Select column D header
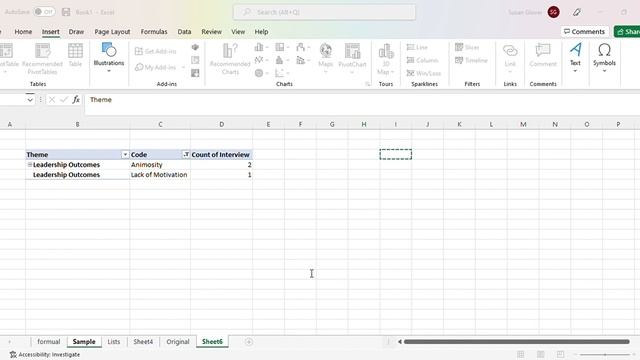 point(221,124)
